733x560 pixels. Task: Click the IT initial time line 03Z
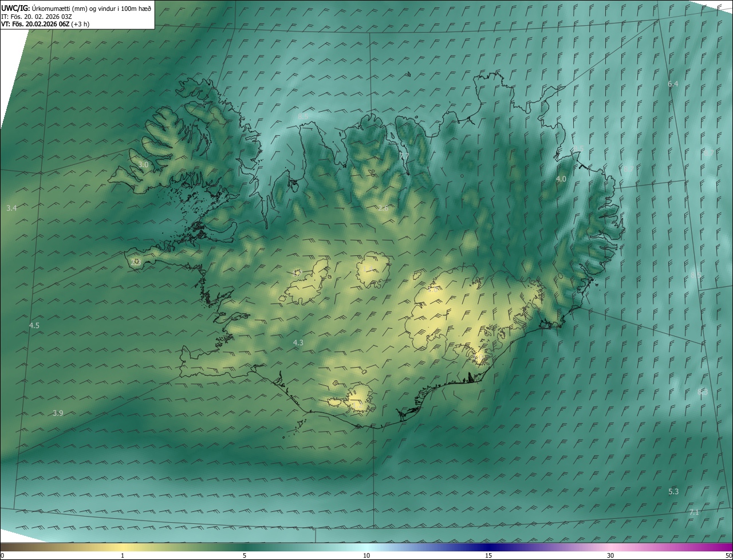[37, 16]
